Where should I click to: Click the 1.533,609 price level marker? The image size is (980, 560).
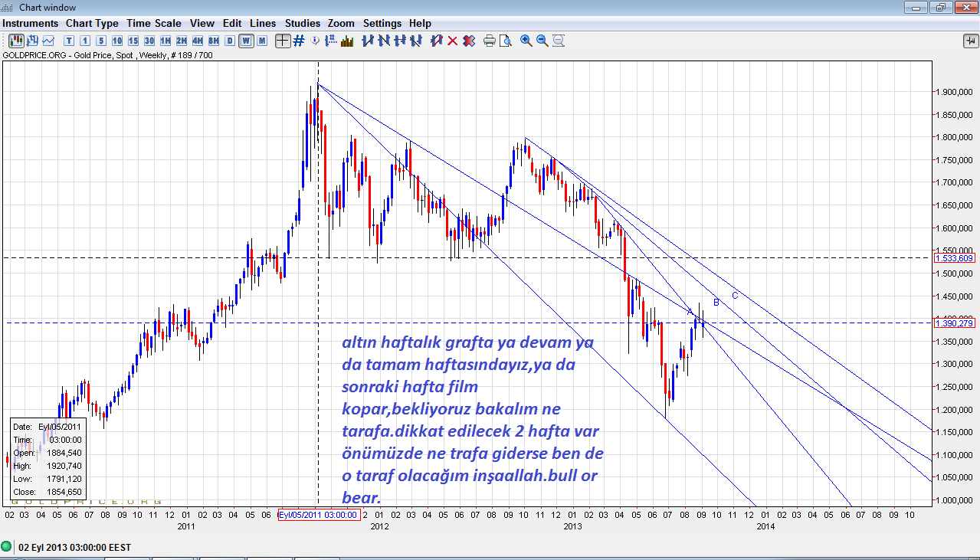pyautogui.click(x=954, y=258)
